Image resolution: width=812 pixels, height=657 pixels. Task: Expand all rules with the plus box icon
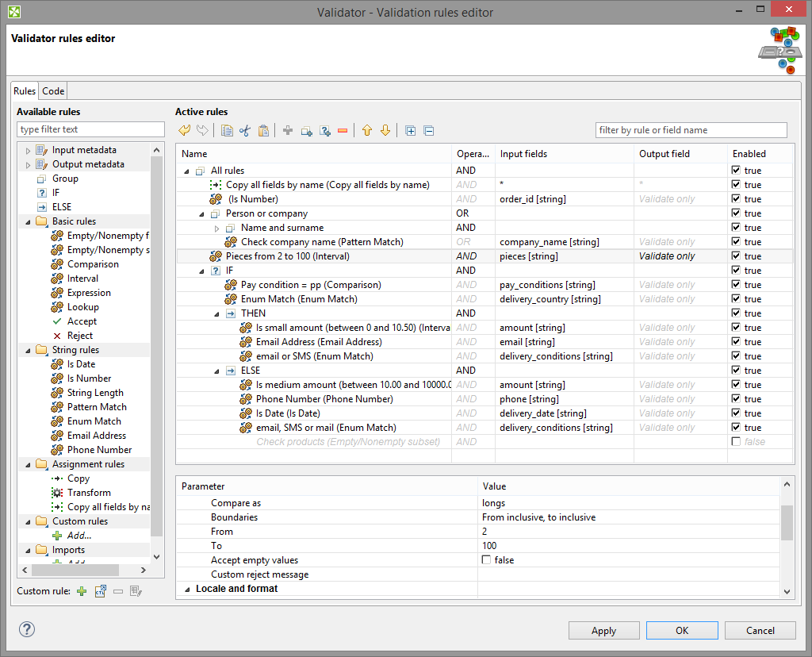click(411, 131)
